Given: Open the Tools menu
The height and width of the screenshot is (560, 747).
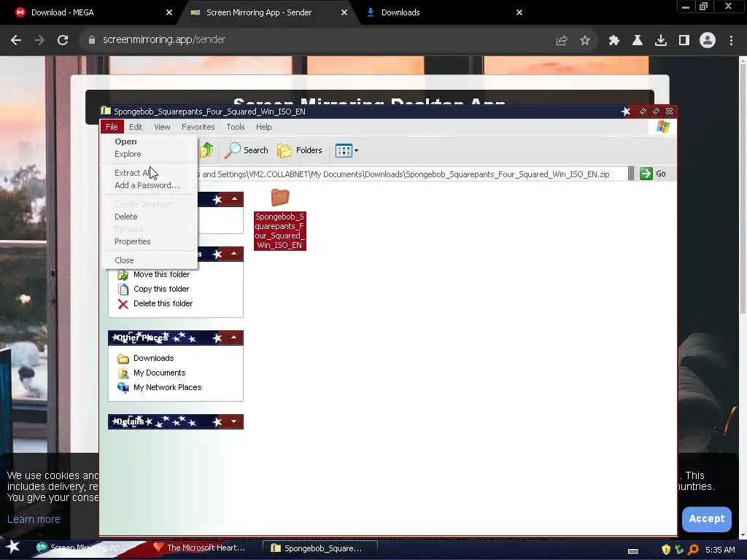Looking at the screenshot, I should tap(236, 127).
